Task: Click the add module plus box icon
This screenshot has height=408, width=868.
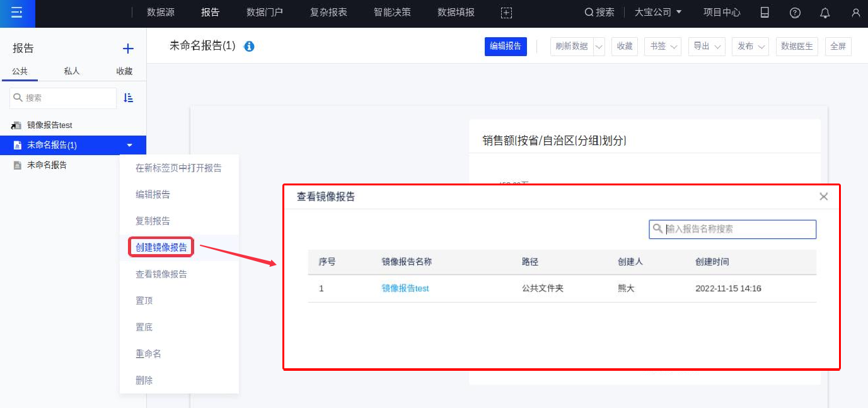Action: (x=506, y=13)
